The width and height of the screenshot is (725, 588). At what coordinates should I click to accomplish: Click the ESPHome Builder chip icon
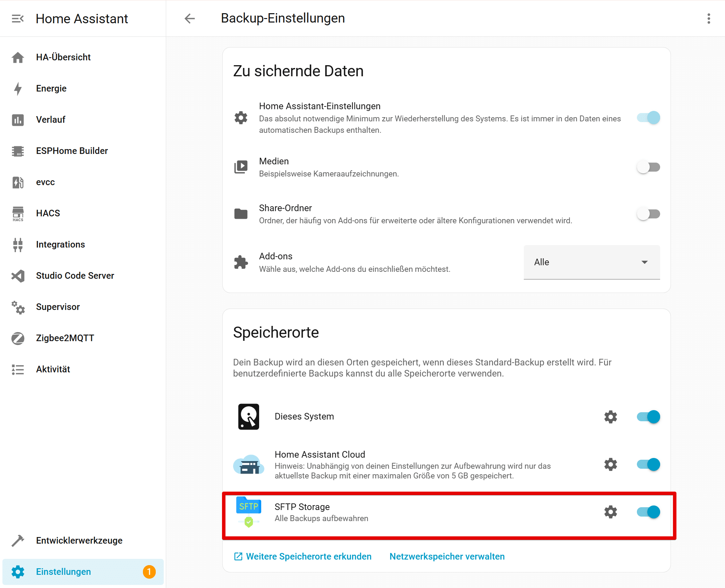pyautogui.click(x=18, y=151)
